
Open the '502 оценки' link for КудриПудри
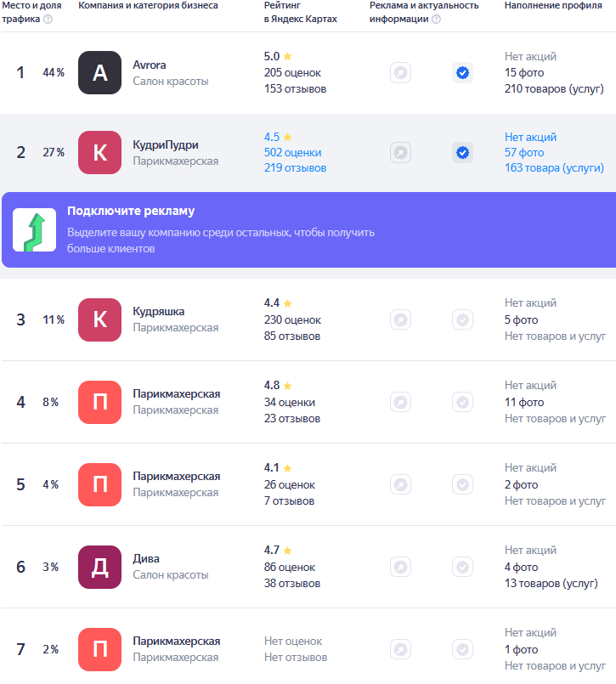[x=293, y=153]
